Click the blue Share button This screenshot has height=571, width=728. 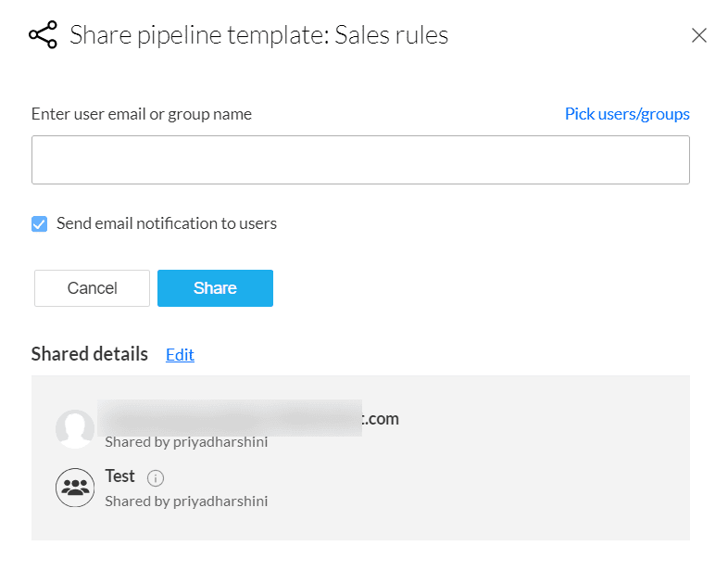(x=215, y=288)
